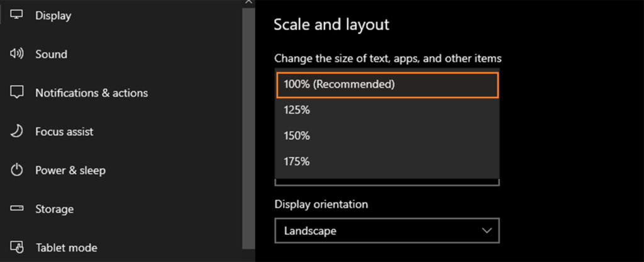Choose 125% from the scale list
644x262 pixels.
(387, 110)
